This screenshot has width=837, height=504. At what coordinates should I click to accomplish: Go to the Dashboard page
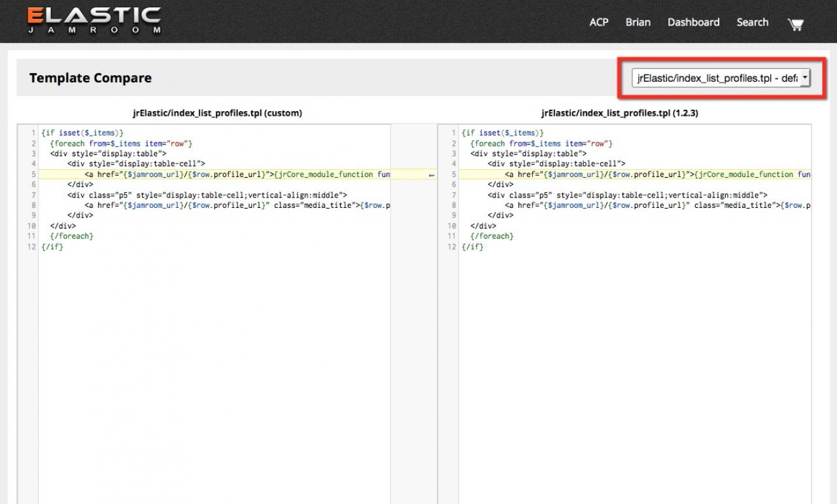(x=693, y=22)
